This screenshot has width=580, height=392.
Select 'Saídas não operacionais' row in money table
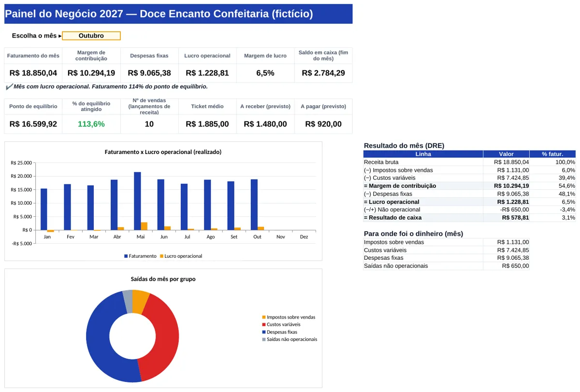coord(447,266)
